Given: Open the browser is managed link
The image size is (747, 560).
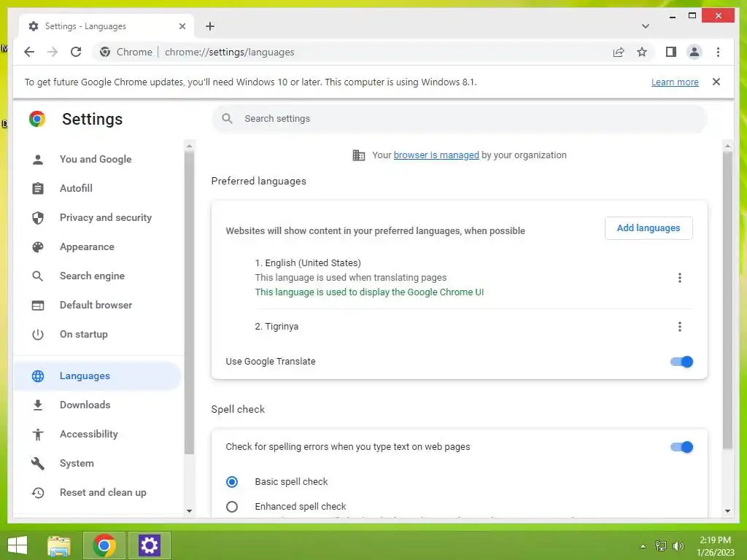Looking at the screenshot, I should pos(436,155).
